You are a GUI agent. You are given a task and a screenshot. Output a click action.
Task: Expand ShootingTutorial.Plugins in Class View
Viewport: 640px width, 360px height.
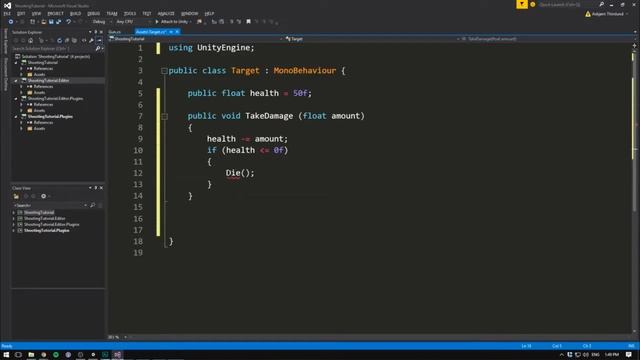(13, 231)
